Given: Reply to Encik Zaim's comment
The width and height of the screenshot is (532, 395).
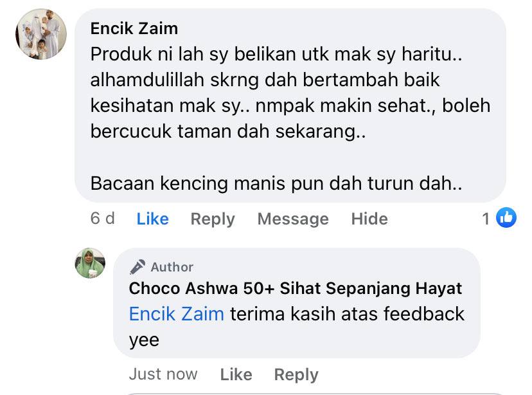Looking at the screenshot, I should [x=213, y=219].
